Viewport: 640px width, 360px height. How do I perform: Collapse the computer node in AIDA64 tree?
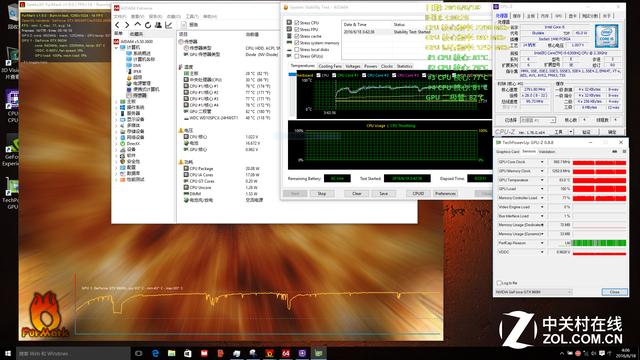pos(116,47)
